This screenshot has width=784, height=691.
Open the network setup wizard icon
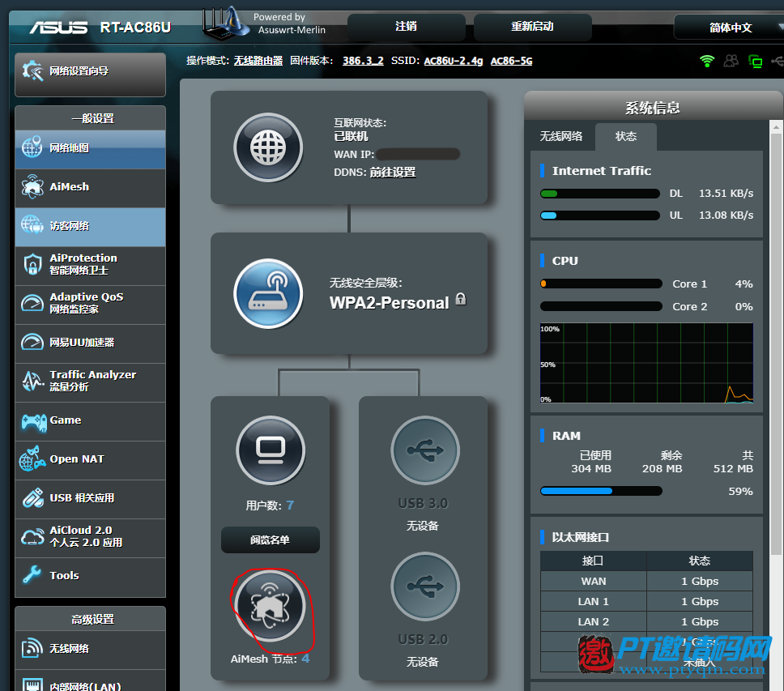pos(33,71)
